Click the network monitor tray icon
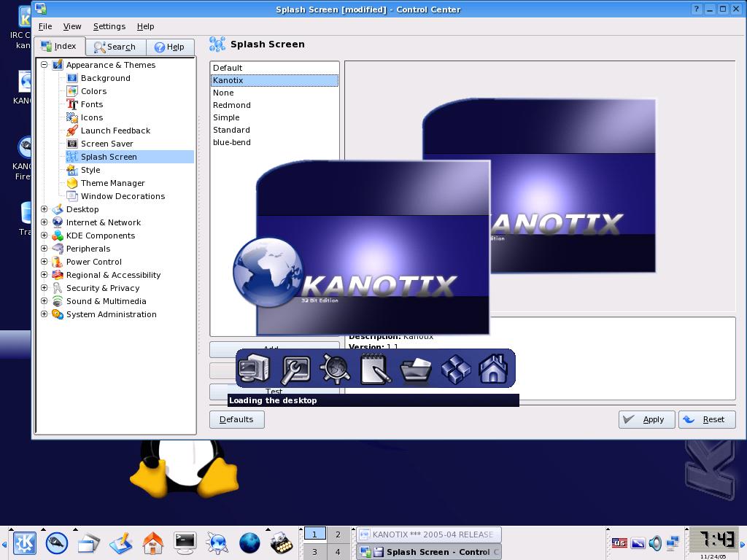The width and height of the screenshot is (747, 560). point(673,542)
